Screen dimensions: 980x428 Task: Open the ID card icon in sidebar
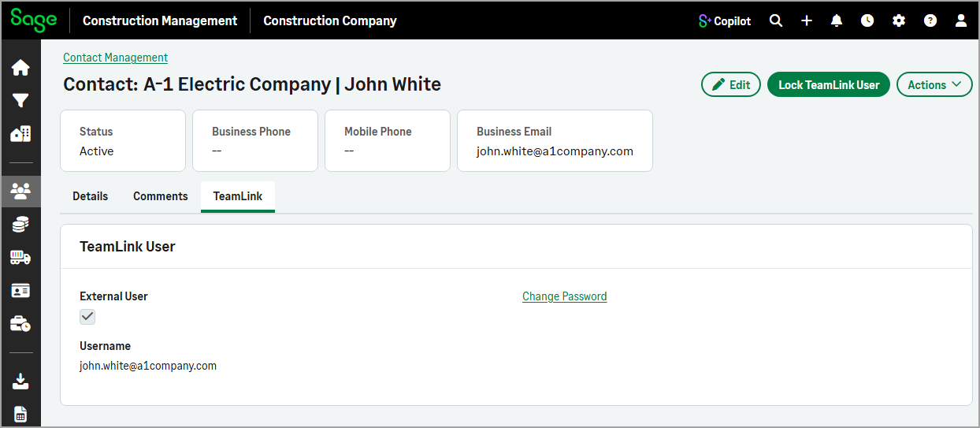20,291
